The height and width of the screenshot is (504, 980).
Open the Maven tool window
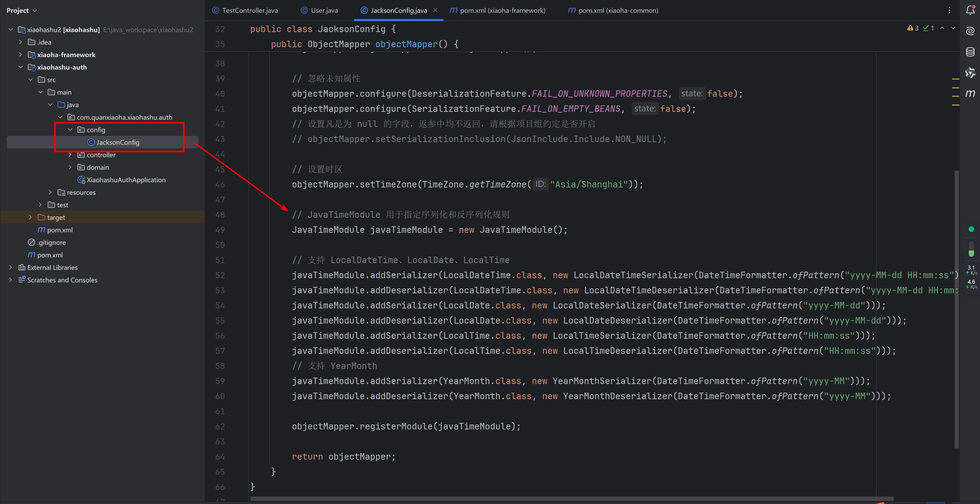(x=970, y=93)
